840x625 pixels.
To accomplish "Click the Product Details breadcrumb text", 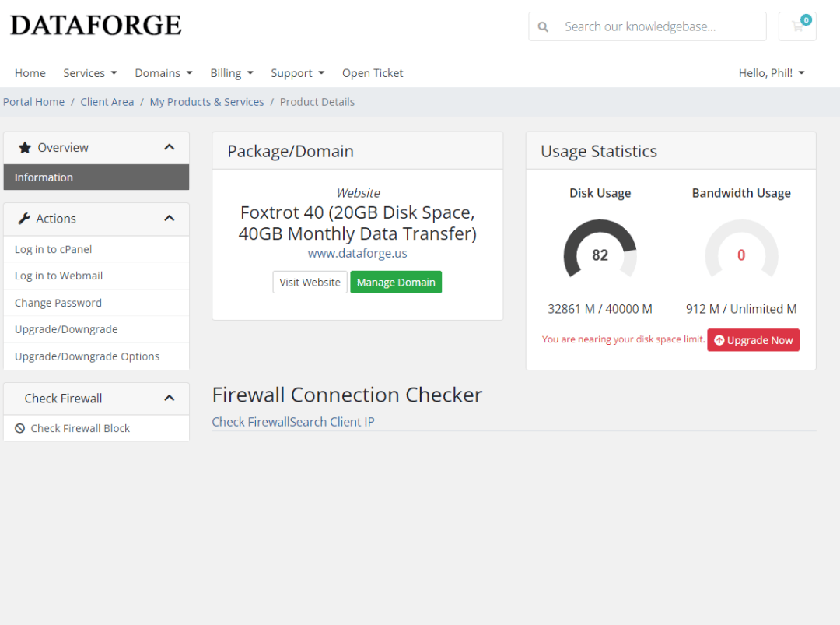I will tap(317, 102).
